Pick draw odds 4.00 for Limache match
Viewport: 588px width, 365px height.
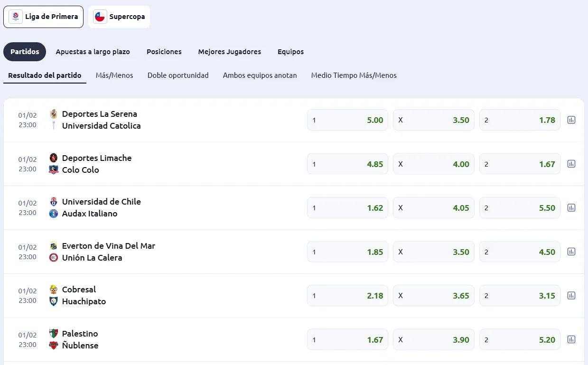point(433,164)
